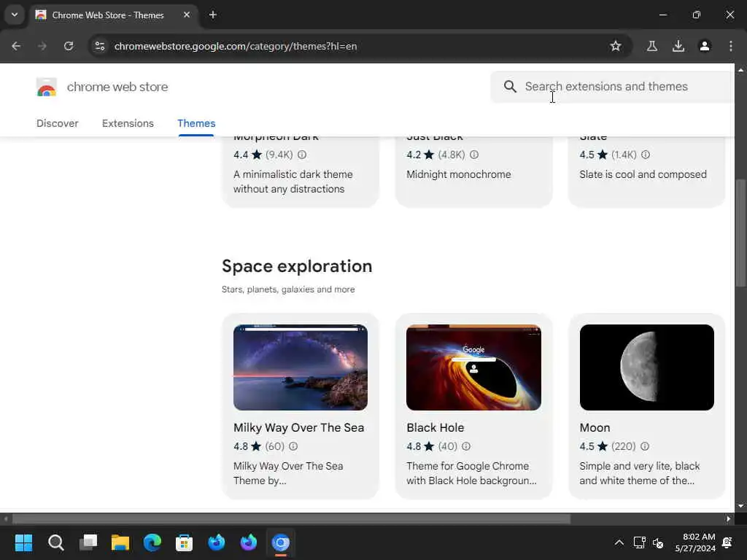
Task: Click the Milky Way Over The Sea thumbnail
Action: 301,367
